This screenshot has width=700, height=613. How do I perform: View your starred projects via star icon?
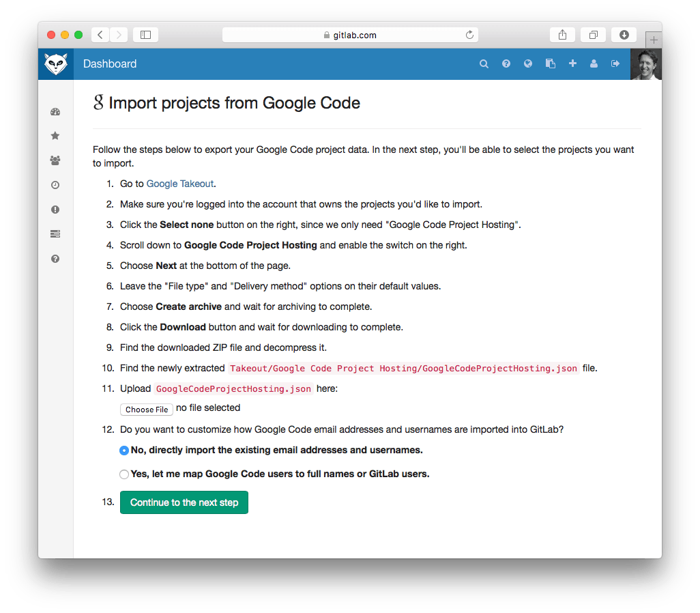[55, 136]
